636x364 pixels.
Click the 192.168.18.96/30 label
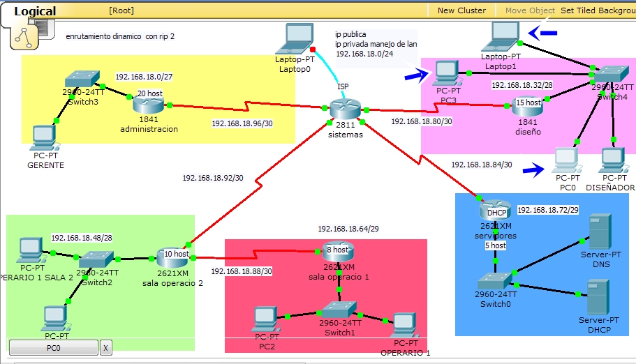click(x=242, y=123)
